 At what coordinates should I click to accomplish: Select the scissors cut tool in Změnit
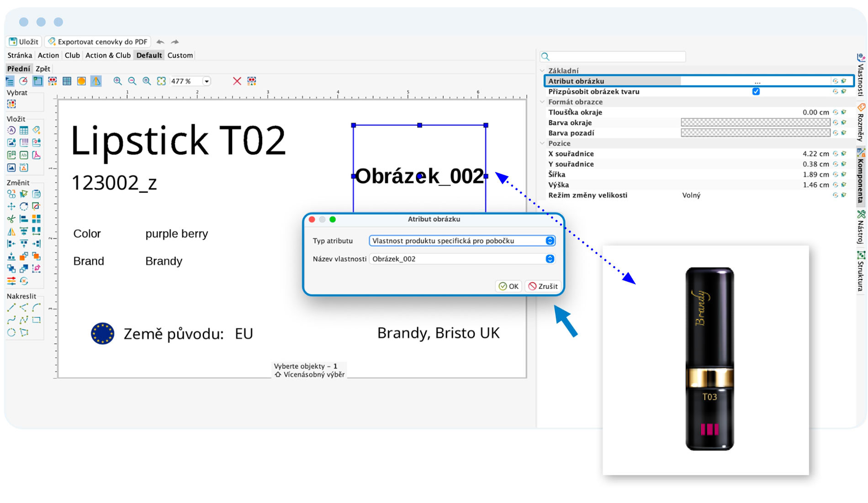11,219
